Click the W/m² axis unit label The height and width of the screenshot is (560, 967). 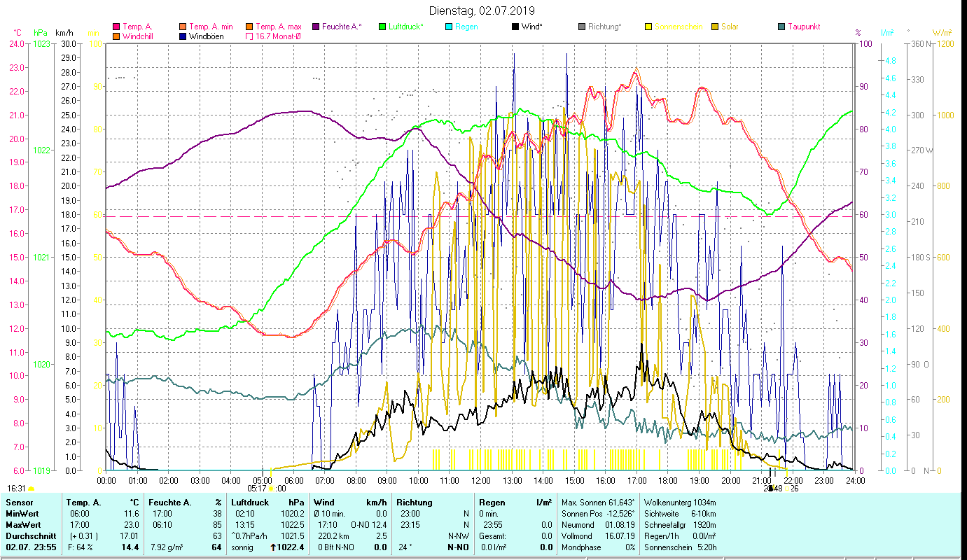pos(940,33)
